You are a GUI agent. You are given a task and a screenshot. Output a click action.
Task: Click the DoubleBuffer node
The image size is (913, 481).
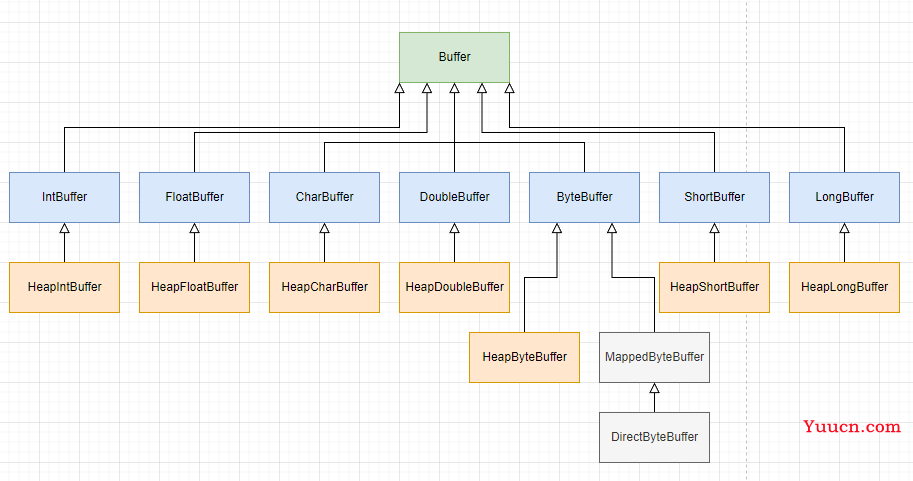click(454, 197)
